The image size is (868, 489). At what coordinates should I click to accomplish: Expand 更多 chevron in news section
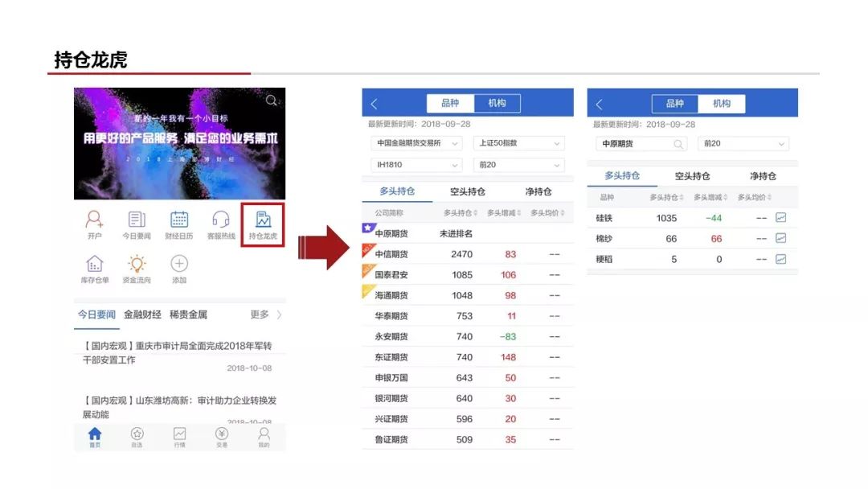279,314
